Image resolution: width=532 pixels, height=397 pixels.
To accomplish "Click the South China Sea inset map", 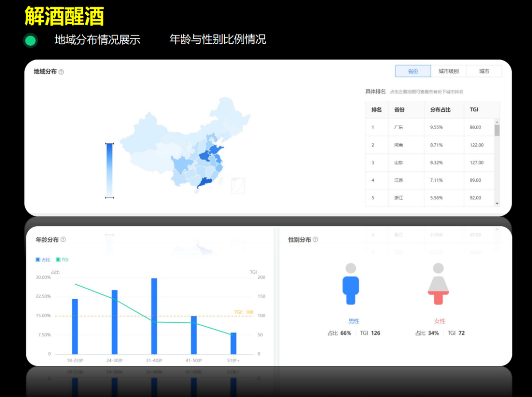I will (x=238, y=186).
